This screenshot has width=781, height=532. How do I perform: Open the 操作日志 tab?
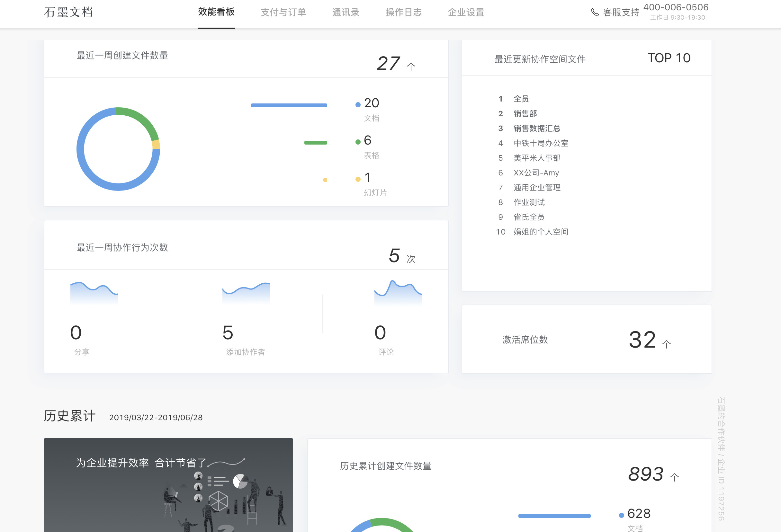tap(403, 13)
